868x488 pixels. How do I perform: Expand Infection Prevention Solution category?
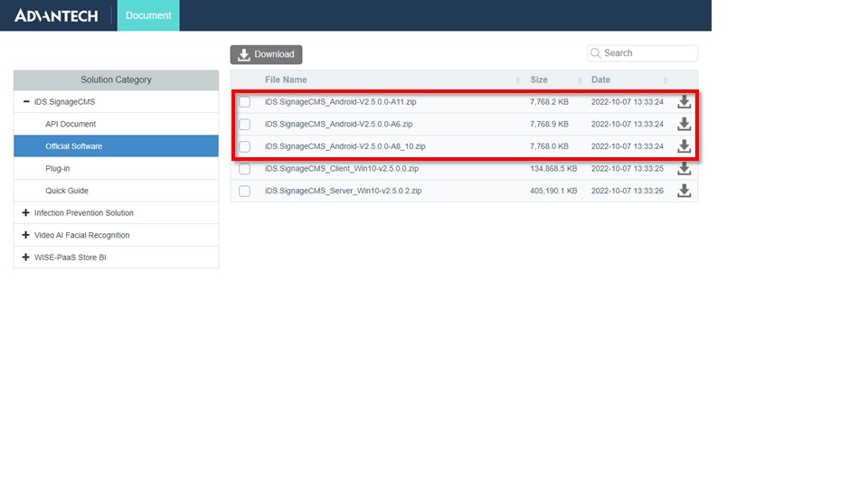tap(26, 213)
